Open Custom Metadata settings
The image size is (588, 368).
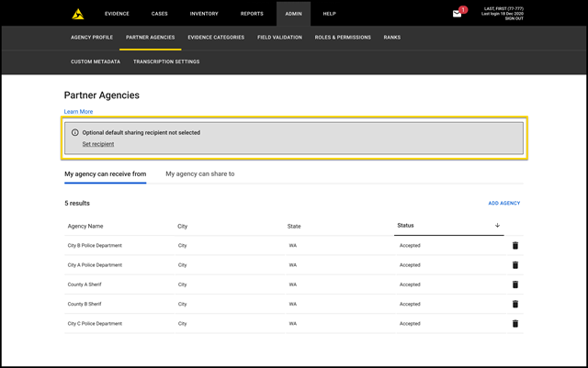coord(96,61)
